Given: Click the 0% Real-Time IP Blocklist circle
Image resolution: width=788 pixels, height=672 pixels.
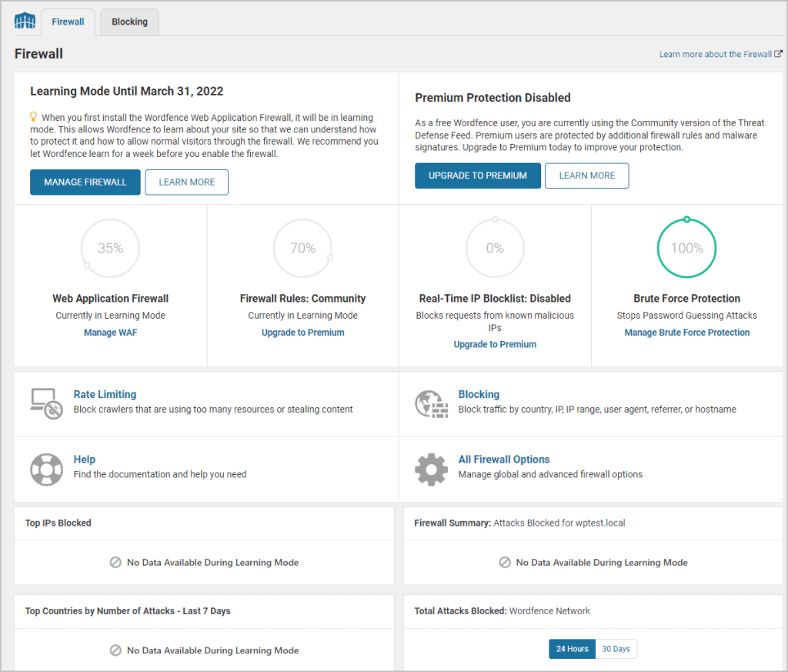Looking at the screenshot, I should pyautogui.click(x=495, y=249).
